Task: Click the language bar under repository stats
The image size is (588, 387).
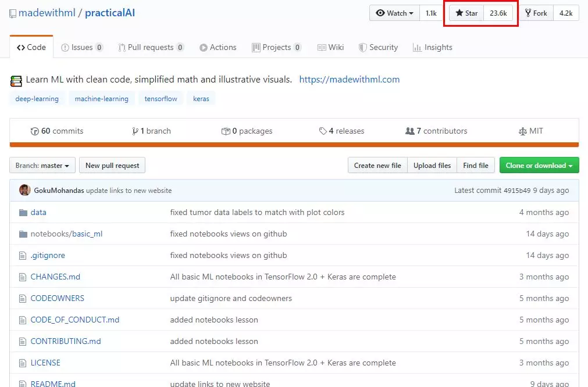Action: [x=294, y=145]
